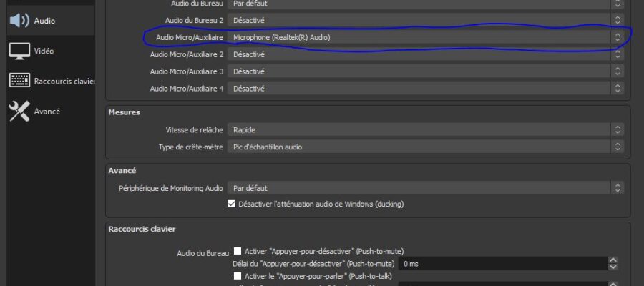Click the Périphérique de Monitoring Audio label
The height and width of the screenshot is (286, 644).
[x=171, y=188]
